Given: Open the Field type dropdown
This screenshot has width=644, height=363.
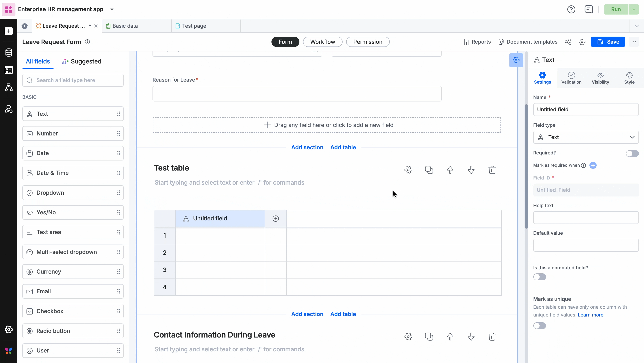Looking at the screenshot, I should pyautogui.click(x=586, y=137).
